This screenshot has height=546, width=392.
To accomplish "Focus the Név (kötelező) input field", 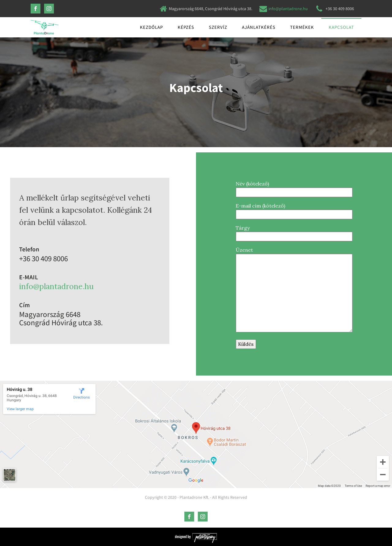I will coord(294,193).
